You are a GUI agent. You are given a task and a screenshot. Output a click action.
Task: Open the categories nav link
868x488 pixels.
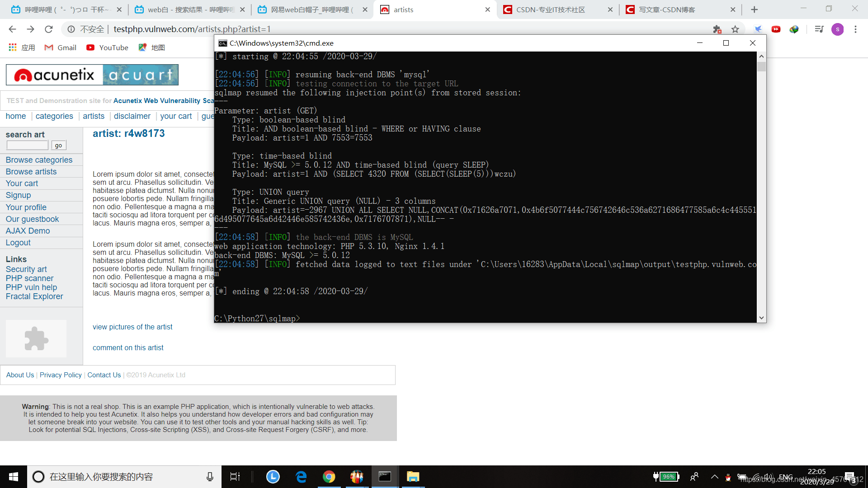(x=54, y=116)
